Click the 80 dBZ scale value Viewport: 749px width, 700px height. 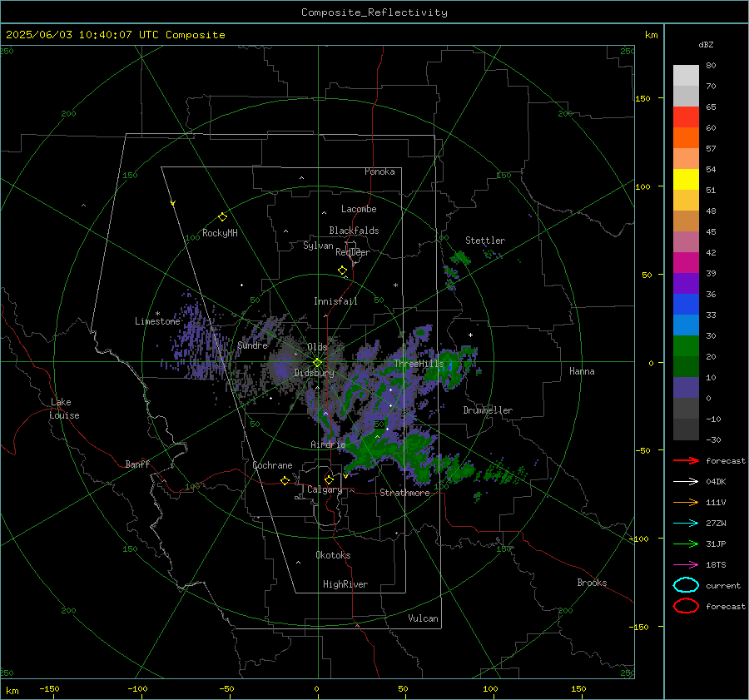(711, 66)
